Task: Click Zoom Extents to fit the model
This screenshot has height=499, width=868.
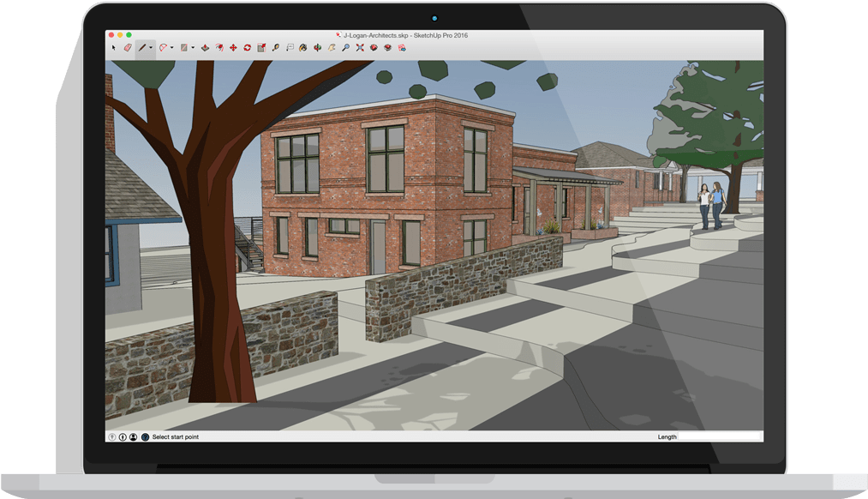Action: pos(358,49)
